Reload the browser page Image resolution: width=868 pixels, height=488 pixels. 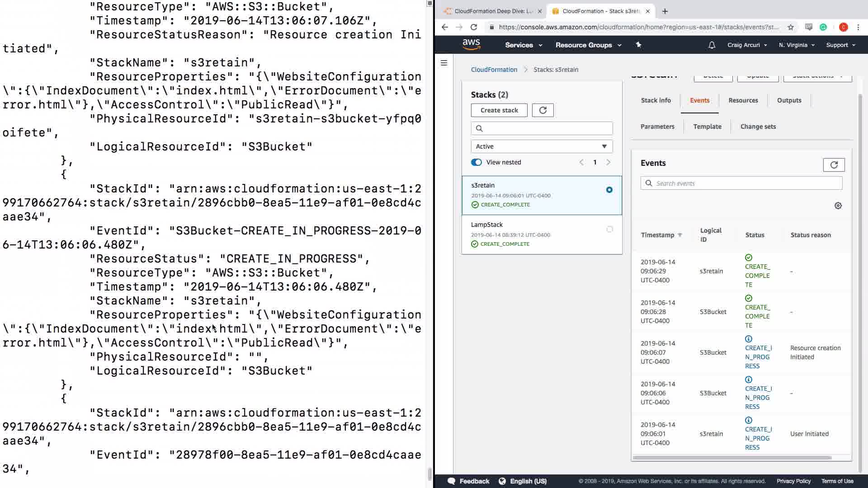pyautogui.click(x=473, y=27)
